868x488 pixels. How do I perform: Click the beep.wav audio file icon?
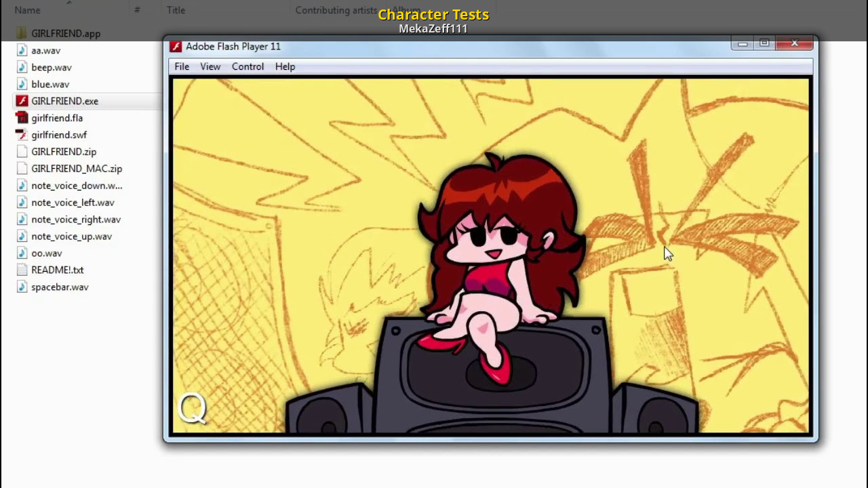[22, 67]
